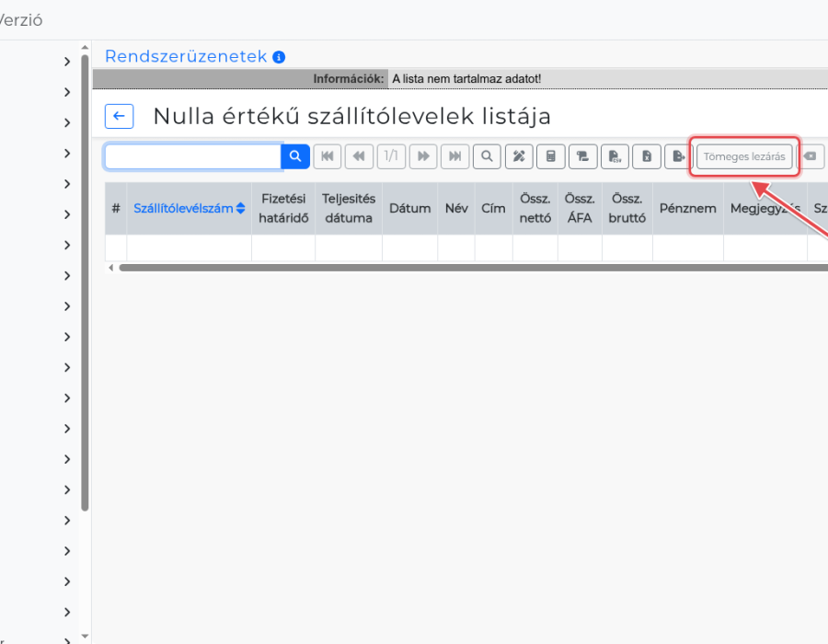Click the # column header
The width and height of the screenshot is (828, 644).
point(116,209)
